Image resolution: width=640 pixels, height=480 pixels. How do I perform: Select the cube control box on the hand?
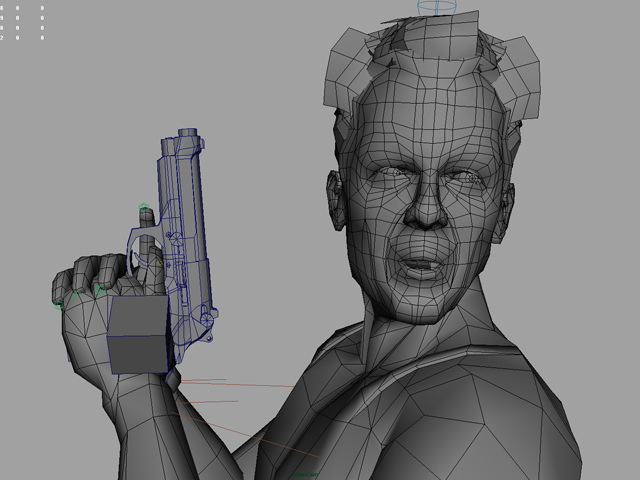click(x=138, y=334)
